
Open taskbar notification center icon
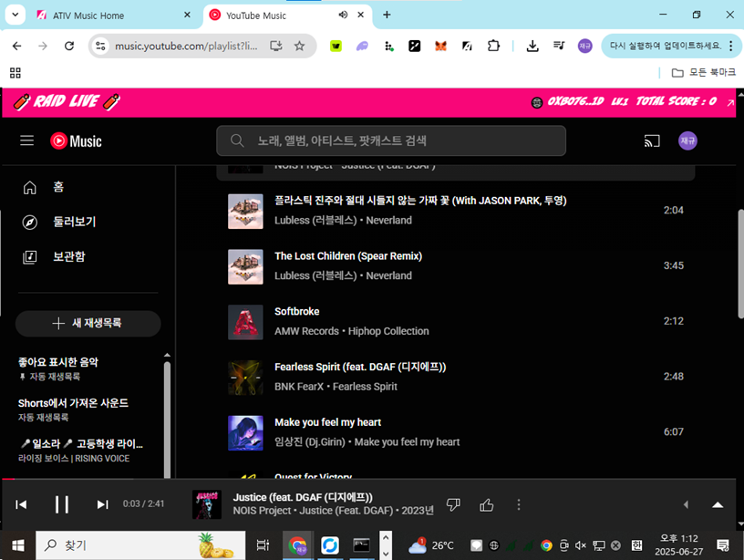723,545
